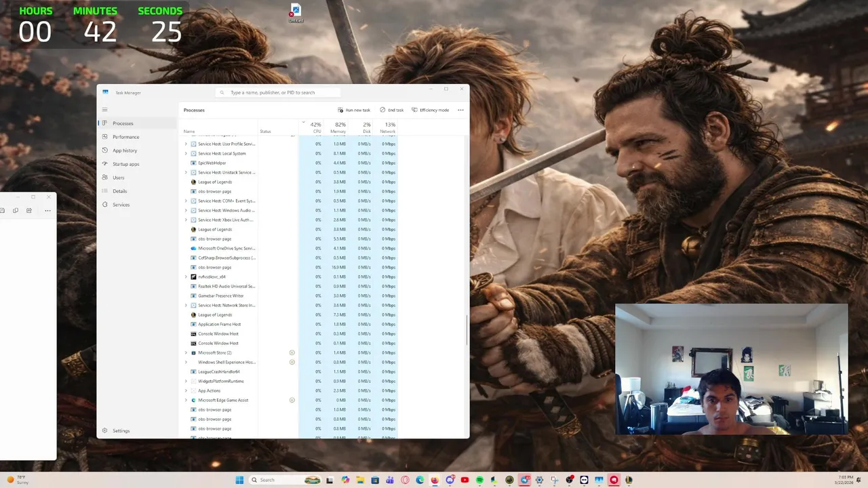Enable Efficiency mode for the process

click(430, 110)
